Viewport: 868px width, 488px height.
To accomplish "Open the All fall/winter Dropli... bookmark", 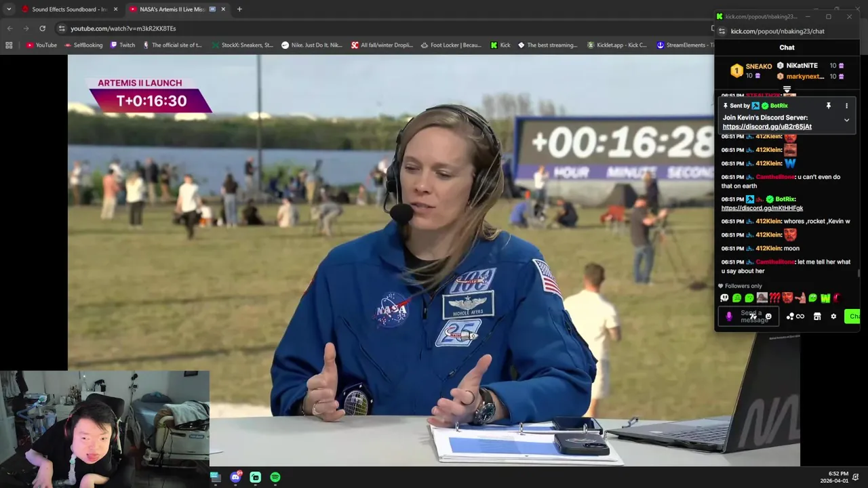I will [x=382, y=45].
